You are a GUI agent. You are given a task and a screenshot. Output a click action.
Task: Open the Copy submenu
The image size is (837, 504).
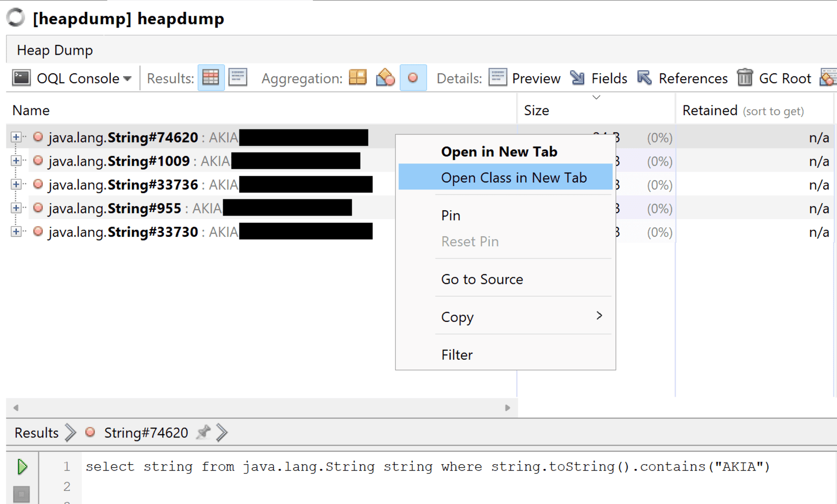pyautogui.click(x=505, y=316)
